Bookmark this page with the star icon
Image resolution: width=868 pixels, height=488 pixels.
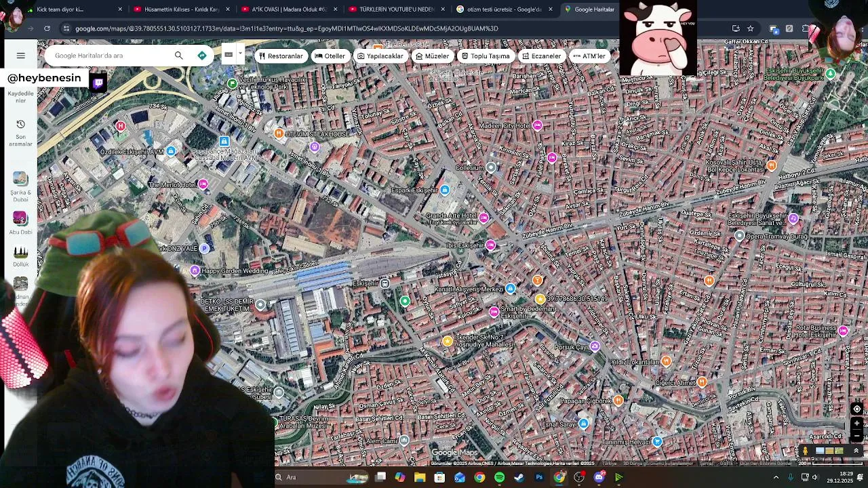click(750, 28)
